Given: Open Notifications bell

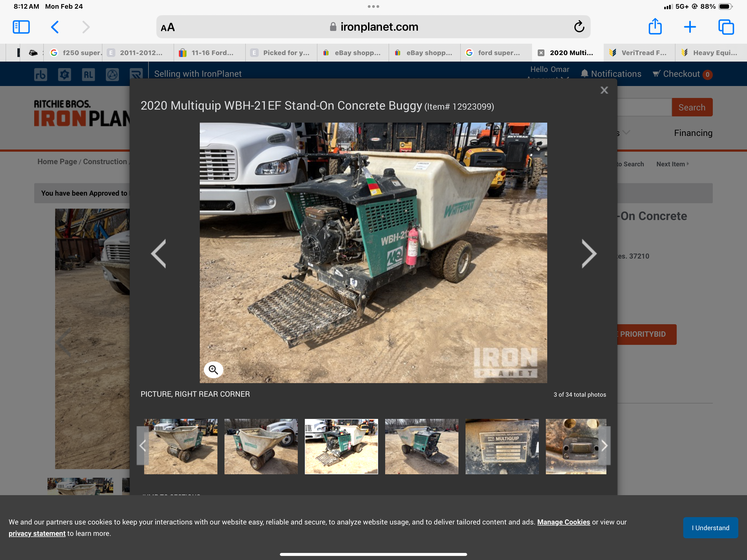Looking at the screenshot, I should click(x=611, y=74).
